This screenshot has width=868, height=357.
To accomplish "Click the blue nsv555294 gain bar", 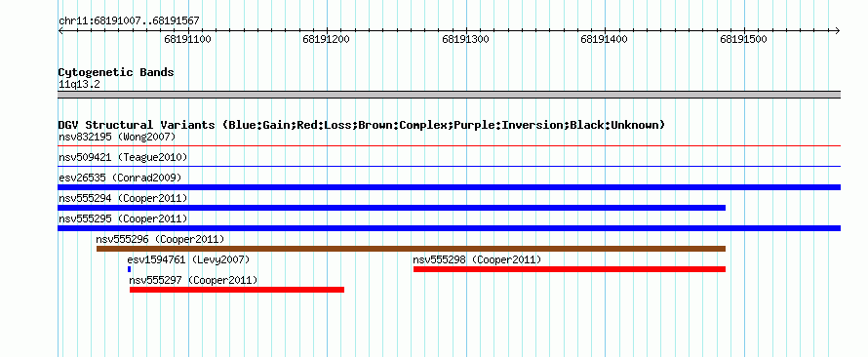I will [391, 208].
